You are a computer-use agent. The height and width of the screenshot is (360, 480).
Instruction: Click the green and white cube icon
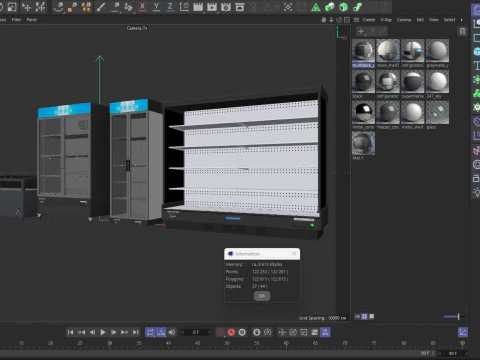pyautogui.click(x=330, y=7)
